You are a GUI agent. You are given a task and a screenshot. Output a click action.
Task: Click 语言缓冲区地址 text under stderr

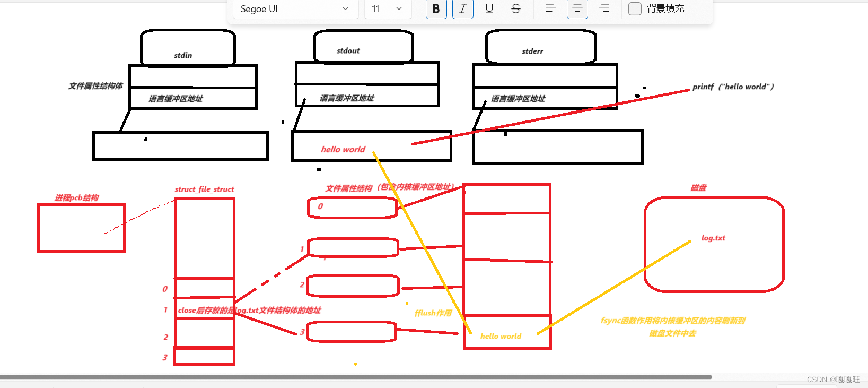click(x=518, y=99)
